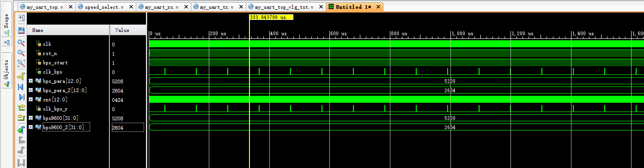The image size is (644, 168).
Task: Click the 2604 label in bps9600_2 waveform
Action: click(x=450, y=127)
